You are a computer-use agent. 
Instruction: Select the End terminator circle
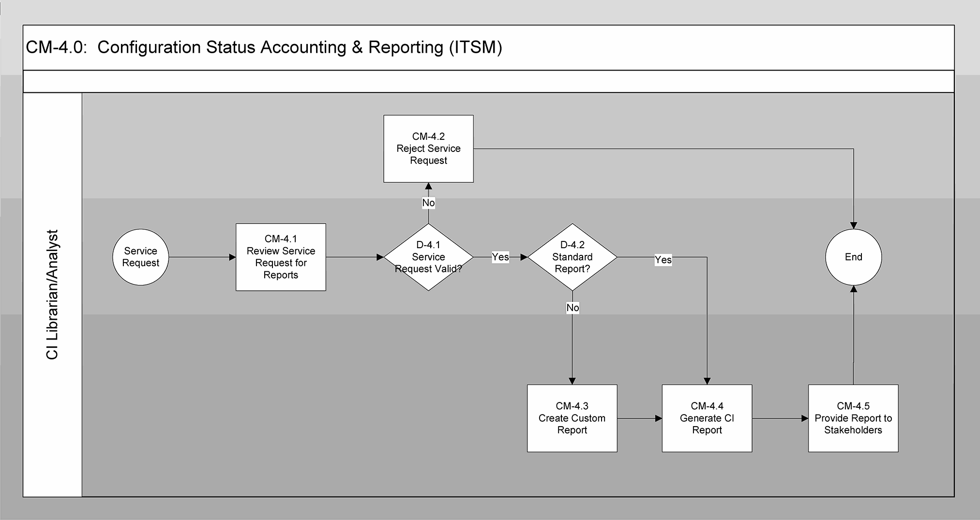(x=853, y=257)
